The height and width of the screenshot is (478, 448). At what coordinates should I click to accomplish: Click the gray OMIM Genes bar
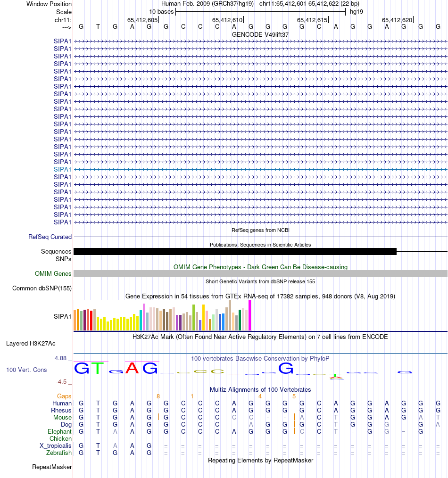[260, 274]
